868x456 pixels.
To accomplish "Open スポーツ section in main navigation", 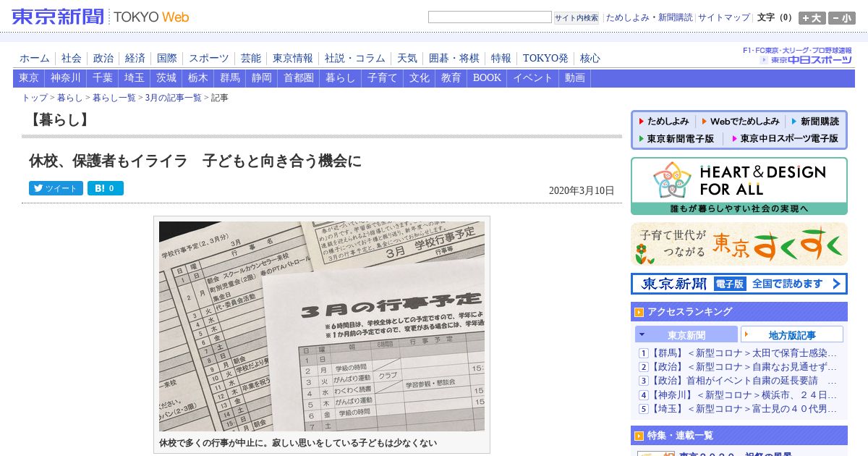I will pyautogui.click(x=209, y=59).
